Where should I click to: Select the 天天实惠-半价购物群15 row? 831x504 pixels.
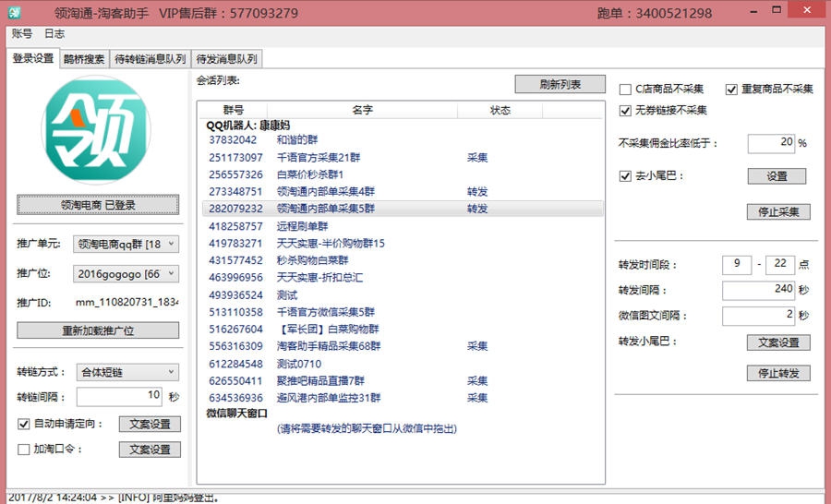(x=403, y=244)
